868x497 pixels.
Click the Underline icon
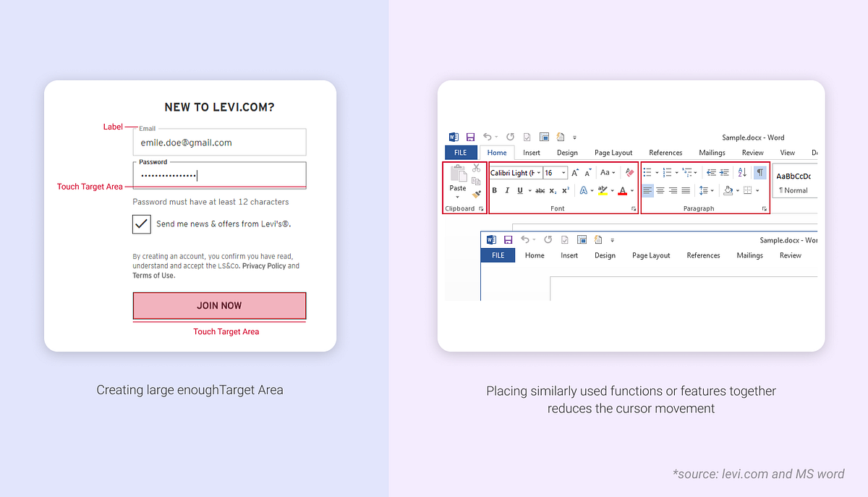(x=519, y=190)
